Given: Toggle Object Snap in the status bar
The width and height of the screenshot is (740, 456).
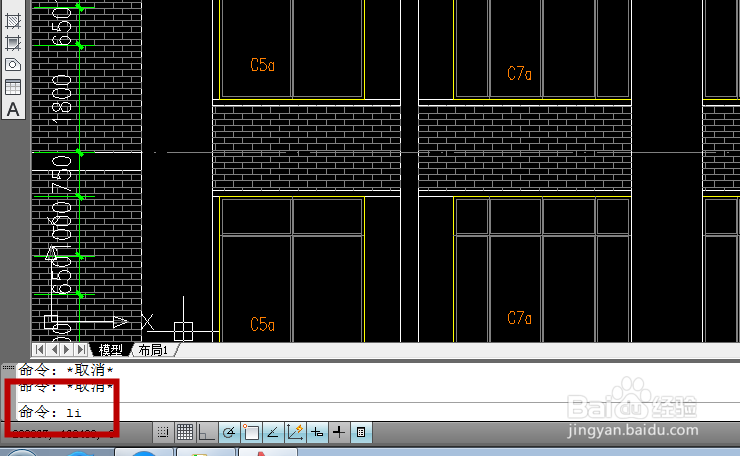Looking at the screenshot, I should click(x=251, y=432).
